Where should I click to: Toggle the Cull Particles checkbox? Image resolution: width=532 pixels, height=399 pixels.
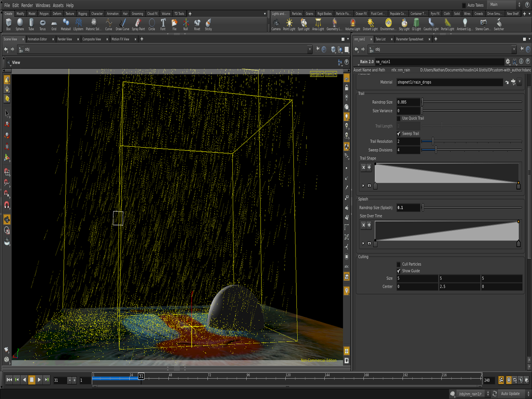[x=399, y=264]
